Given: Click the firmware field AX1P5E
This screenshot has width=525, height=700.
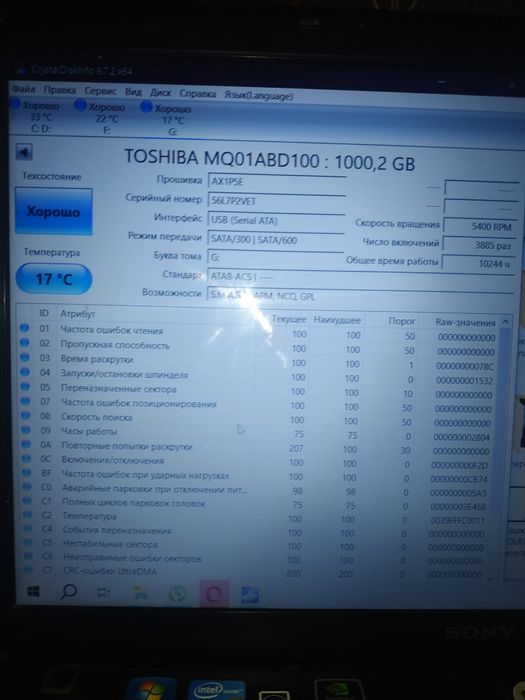Looking at the screenshot, I should coord(277,181).
